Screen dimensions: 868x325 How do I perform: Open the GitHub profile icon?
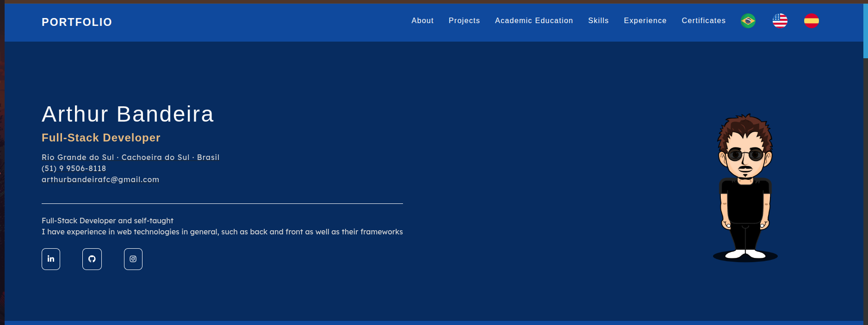[92, 259]
